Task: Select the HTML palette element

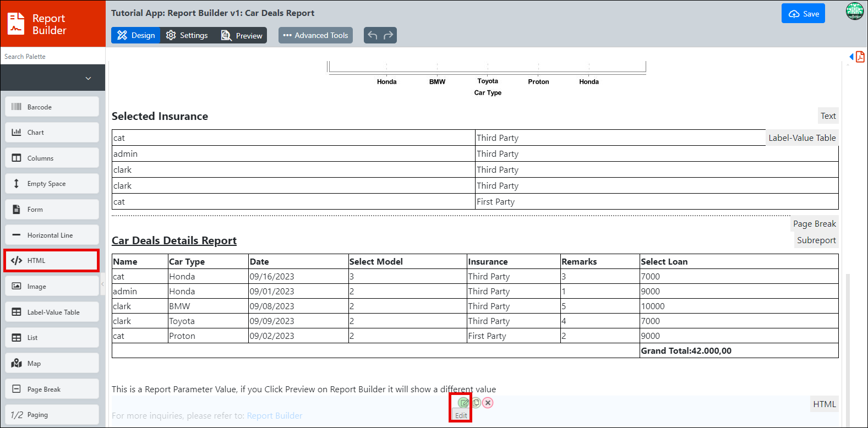Action: tap(52, 261)
